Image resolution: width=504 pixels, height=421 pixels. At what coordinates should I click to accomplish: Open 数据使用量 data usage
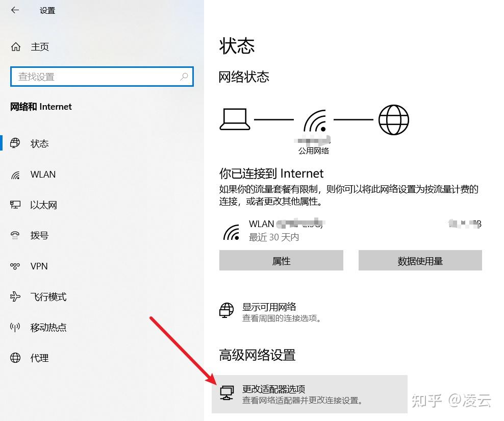[x=420, y=260]
